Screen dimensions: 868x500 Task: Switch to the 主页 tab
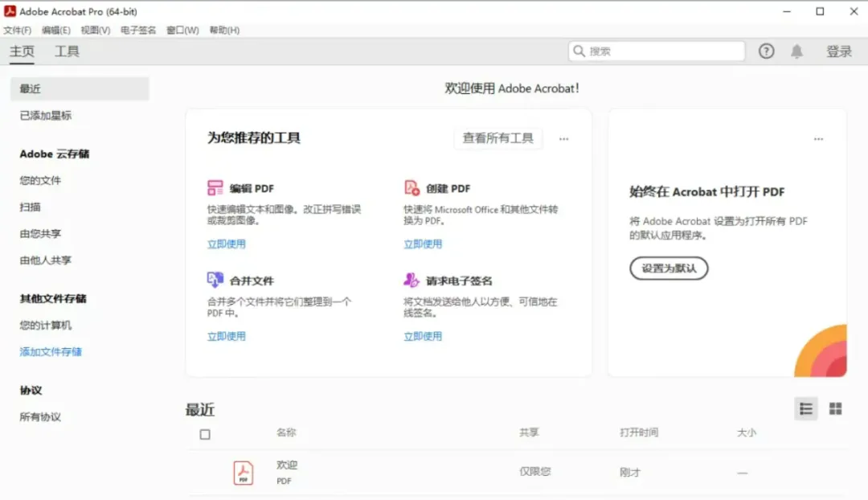click(22, 51)
